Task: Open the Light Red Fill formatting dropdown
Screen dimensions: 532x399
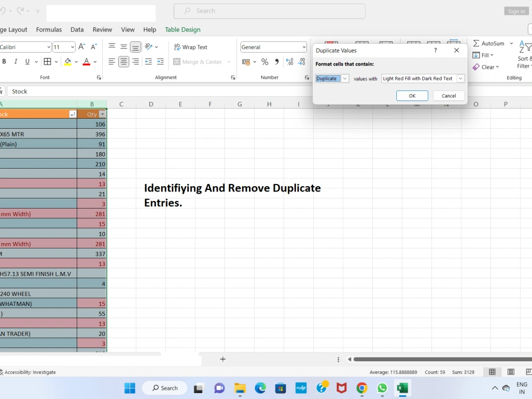Action: point(461,78)
